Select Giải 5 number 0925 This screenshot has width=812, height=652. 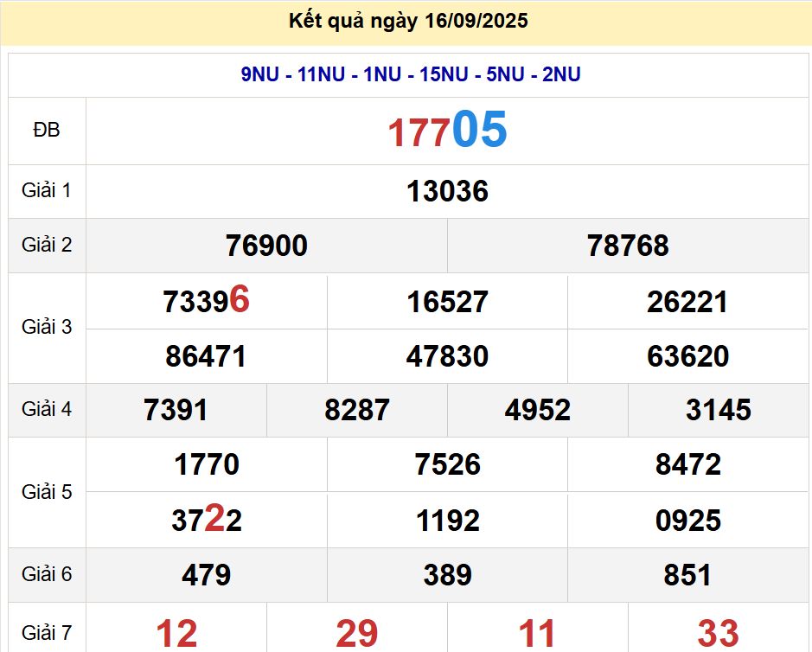pos(687,521)
